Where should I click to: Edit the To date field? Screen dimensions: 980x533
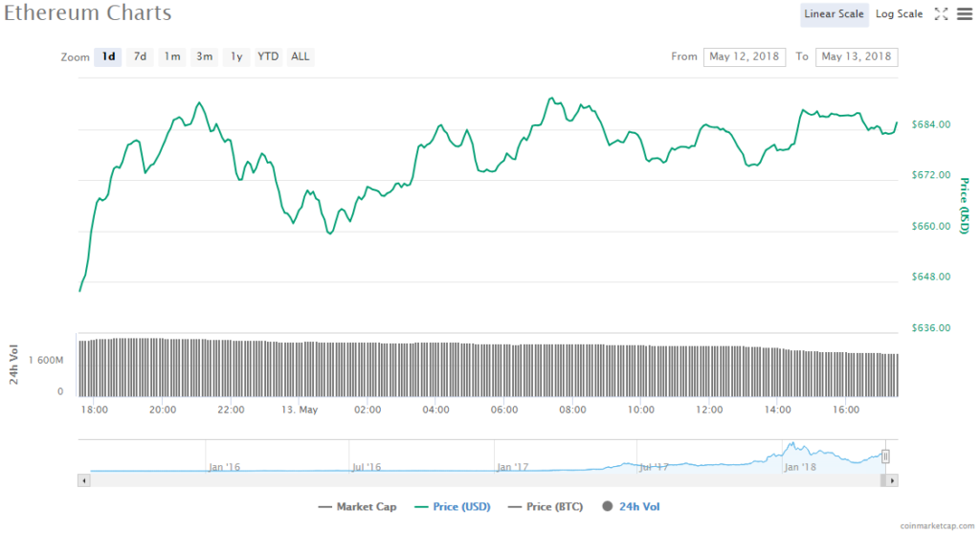click(857, 56)
